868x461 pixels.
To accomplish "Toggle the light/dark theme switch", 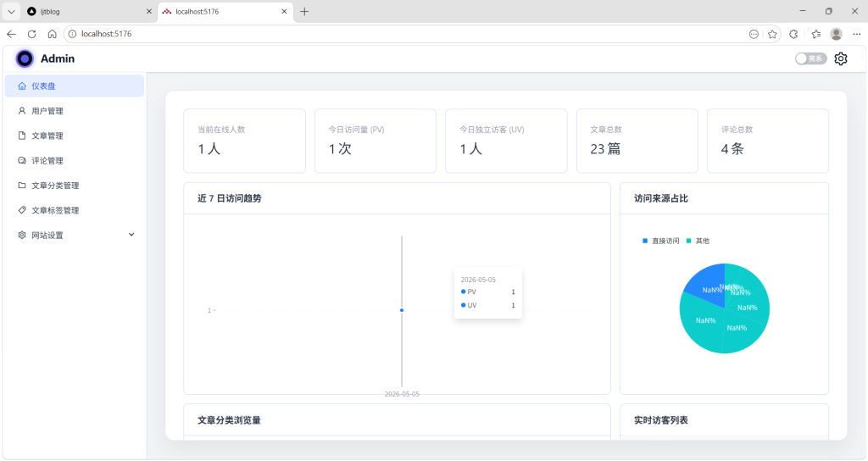I will [810, 58].
